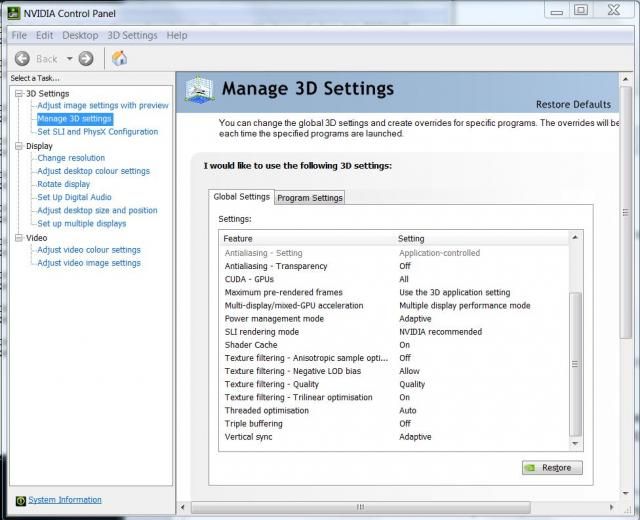Switch to Global Settings tab
Screen dimensions: 640x520
[242, 197]
